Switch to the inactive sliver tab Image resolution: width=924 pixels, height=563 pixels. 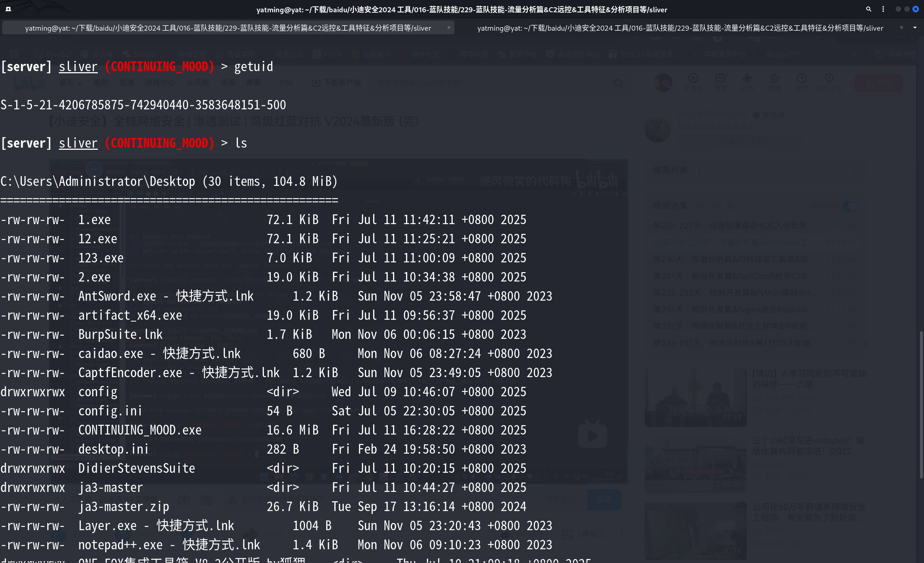coord(680,28)
